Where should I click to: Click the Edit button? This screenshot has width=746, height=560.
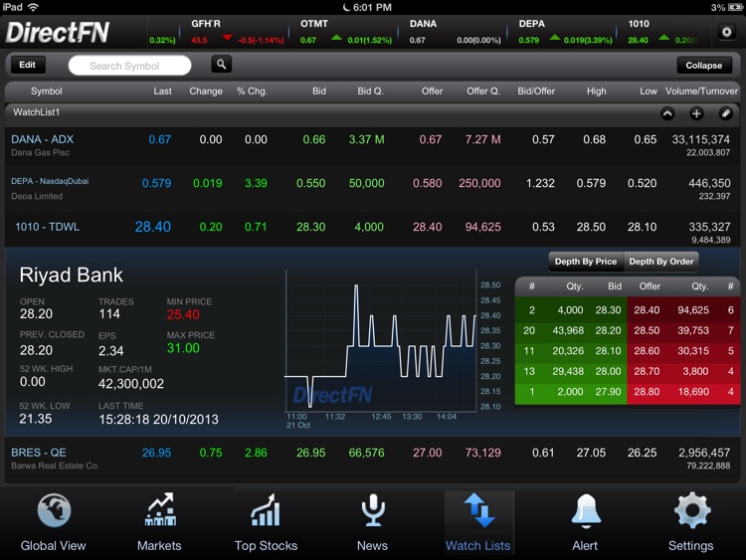(x=27, y=65)
